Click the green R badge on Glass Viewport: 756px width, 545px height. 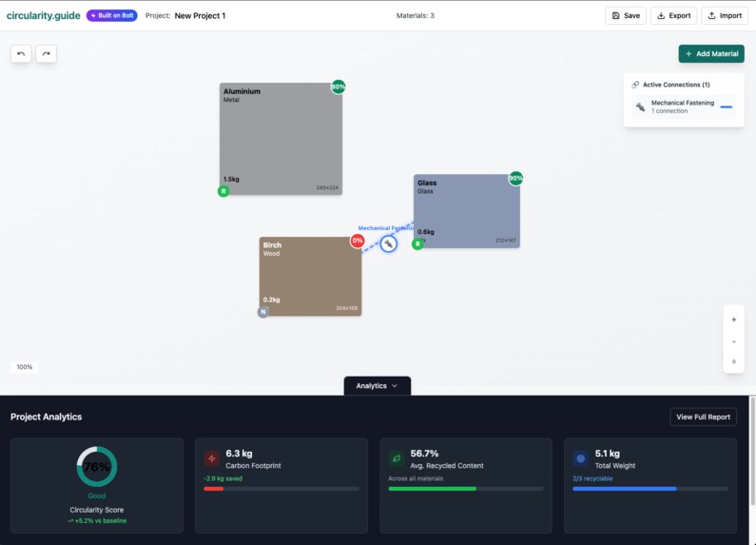pos(417,244)
